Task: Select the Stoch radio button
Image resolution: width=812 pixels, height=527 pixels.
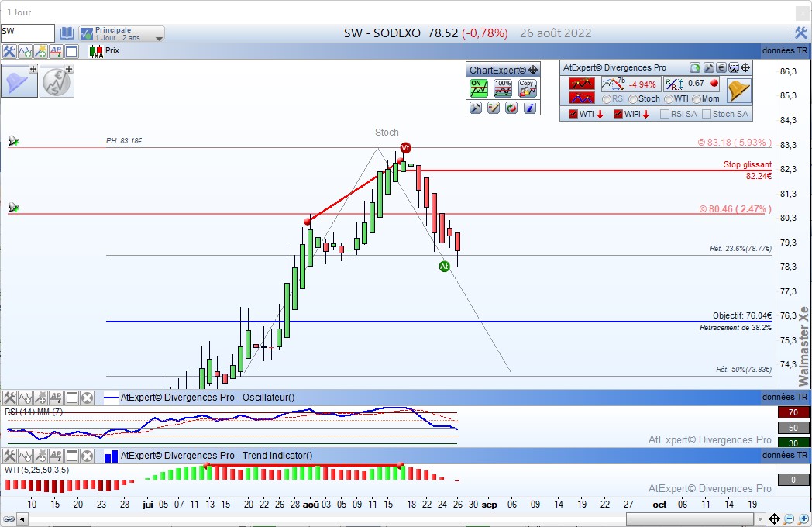Action: (633, 99)
